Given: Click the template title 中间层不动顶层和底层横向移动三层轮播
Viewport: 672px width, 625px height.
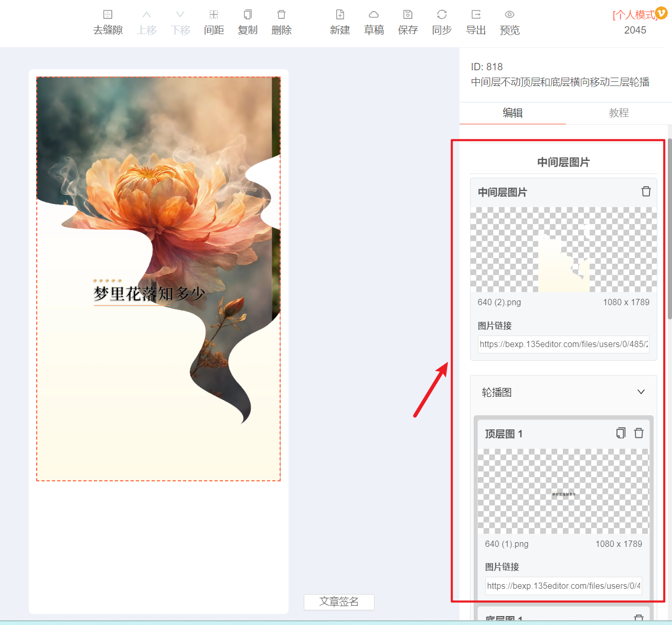Looking at the screenshot, I should (x=560, y=82).
